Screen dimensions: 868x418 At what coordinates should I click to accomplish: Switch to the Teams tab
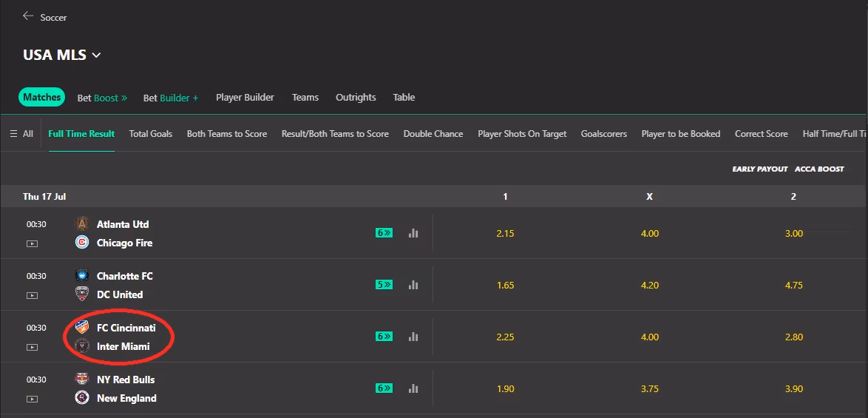(305, 97)
